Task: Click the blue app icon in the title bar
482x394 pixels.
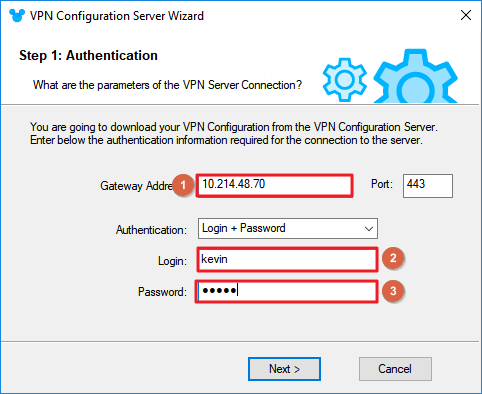Action: pos(17,15)
